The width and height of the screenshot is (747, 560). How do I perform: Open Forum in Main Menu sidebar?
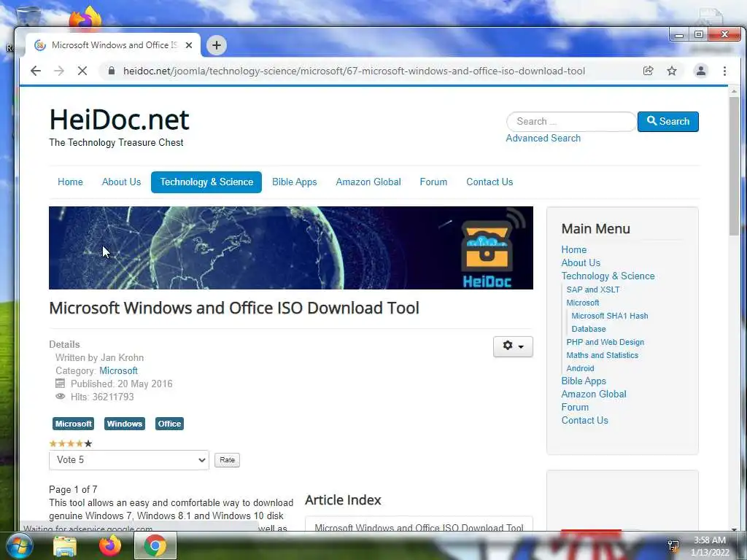(x=575, y=407)
